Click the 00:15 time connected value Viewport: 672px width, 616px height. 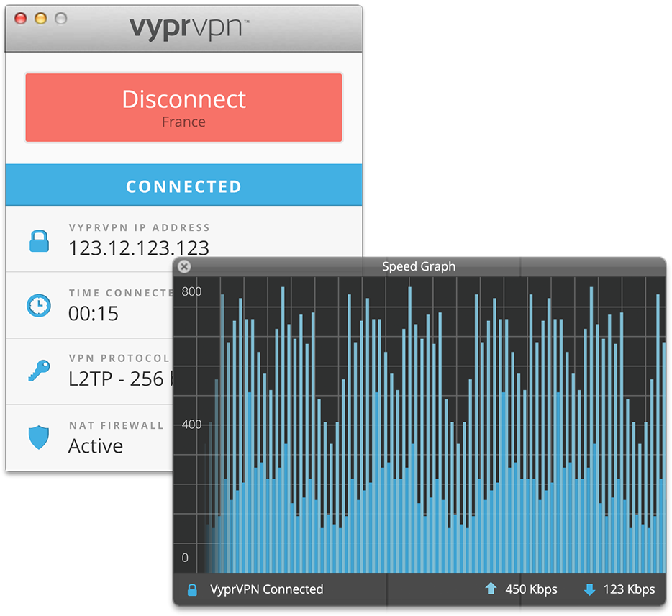click(93, 313)
